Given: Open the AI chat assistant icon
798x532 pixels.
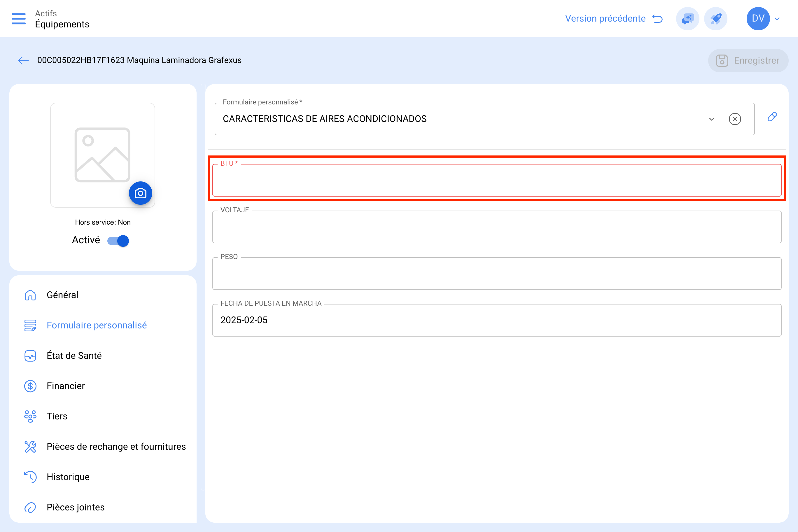Looking at the screenshot, I should coord(687,19).
